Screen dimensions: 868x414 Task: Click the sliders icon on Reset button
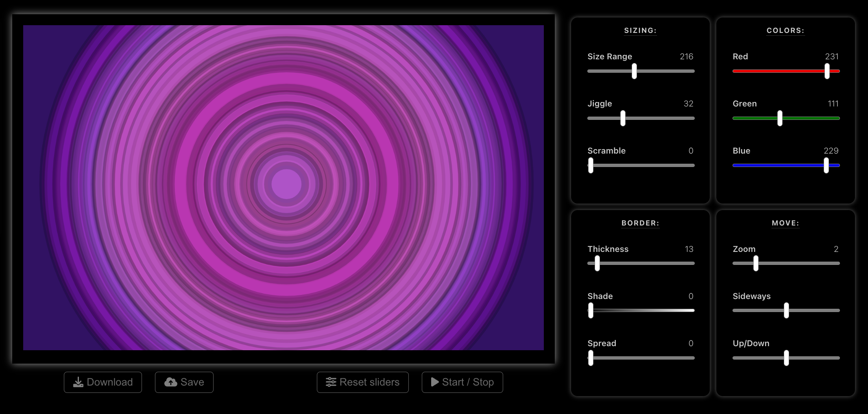[331, 382]
